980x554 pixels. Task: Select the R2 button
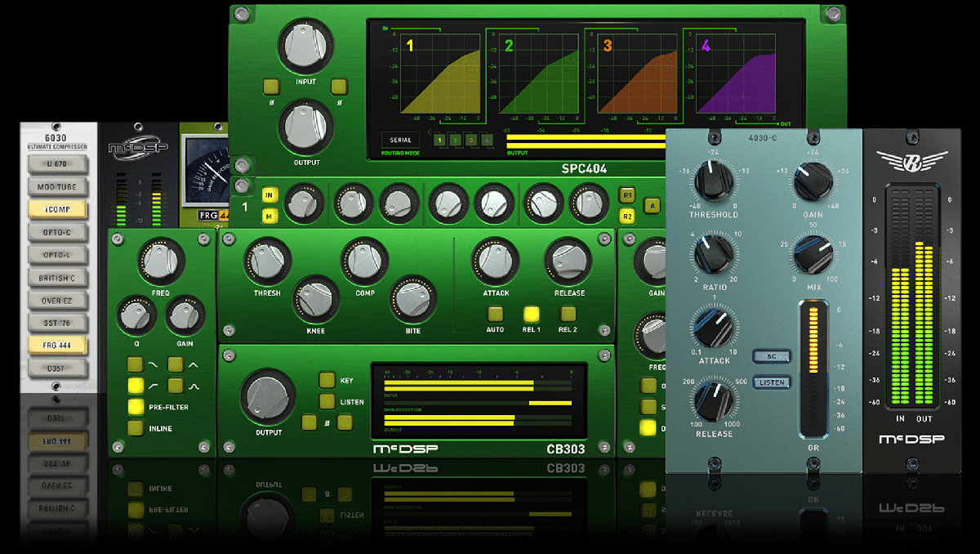pyautogui.click(x=627, y=217)
